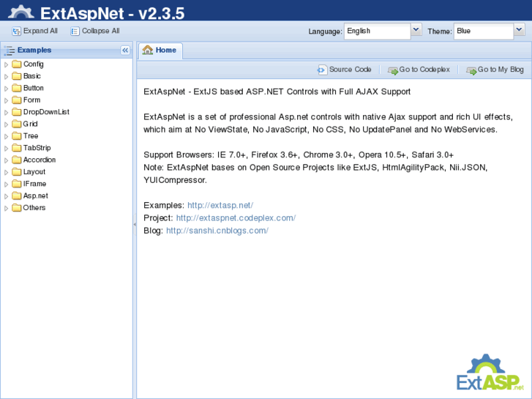532x399 pixels.
Task: Expand the Basic node triangle
Action: (x=6, y=77)
